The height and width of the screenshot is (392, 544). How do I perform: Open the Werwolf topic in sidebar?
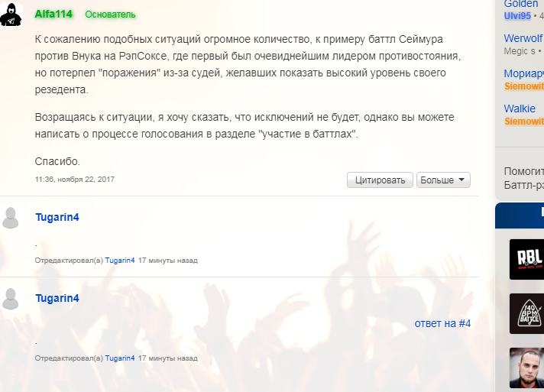coord(523,37)
